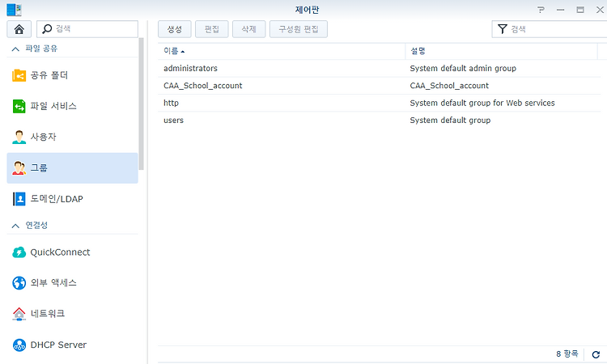
Task: Click the sidebar search magnifier icon
Action: pos(47,29)
